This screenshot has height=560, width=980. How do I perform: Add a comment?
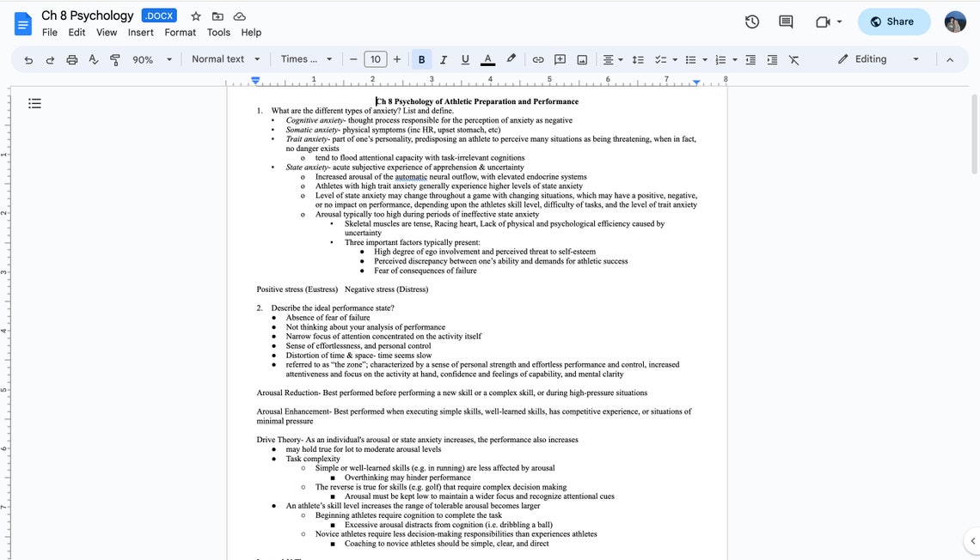pyautogui.click(x=560, y=59)
